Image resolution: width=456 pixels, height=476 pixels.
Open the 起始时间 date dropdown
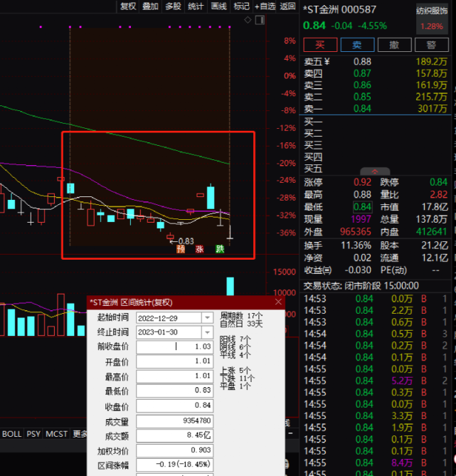208,317
